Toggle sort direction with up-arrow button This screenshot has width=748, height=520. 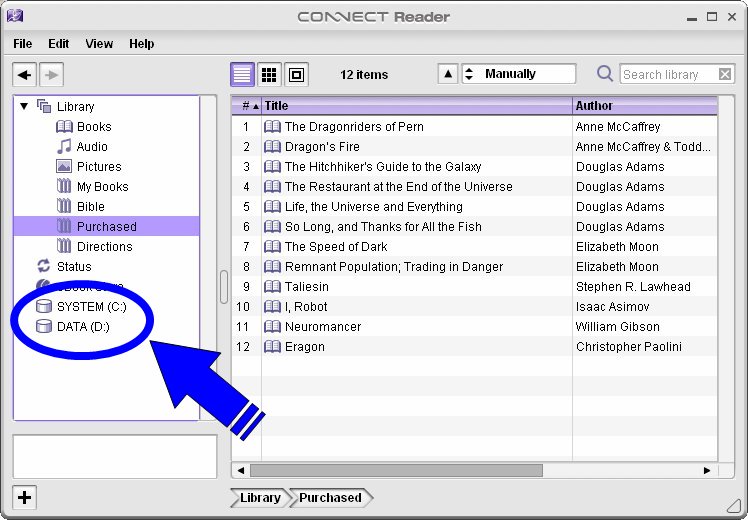pyautogui.click(x=447, y=74)
